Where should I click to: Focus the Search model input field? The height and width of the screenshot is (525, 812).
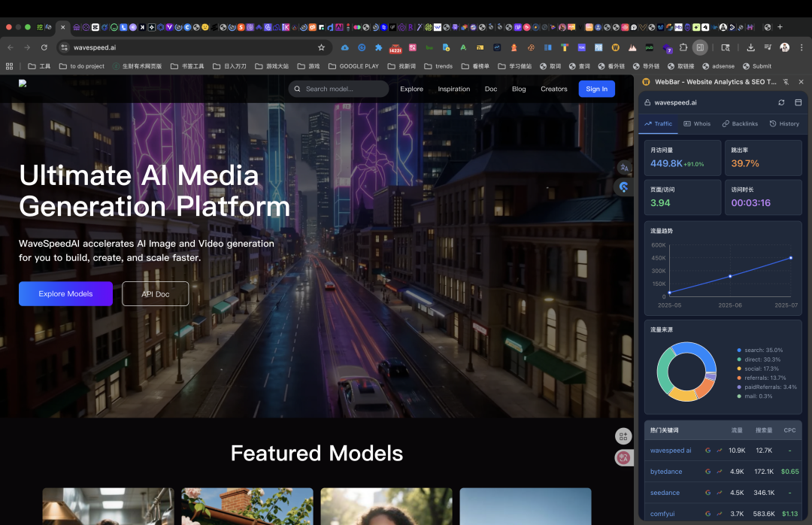(x=338, y=90)
